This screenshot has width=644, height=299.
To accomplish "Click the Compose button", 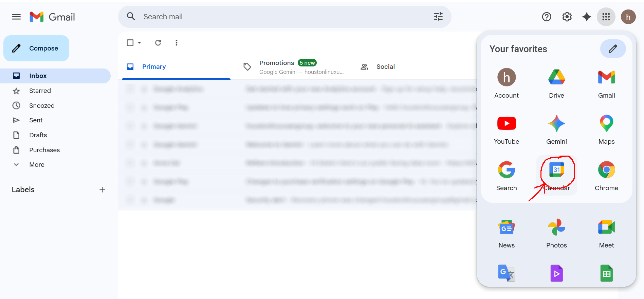I will click(x=36, y=48).
